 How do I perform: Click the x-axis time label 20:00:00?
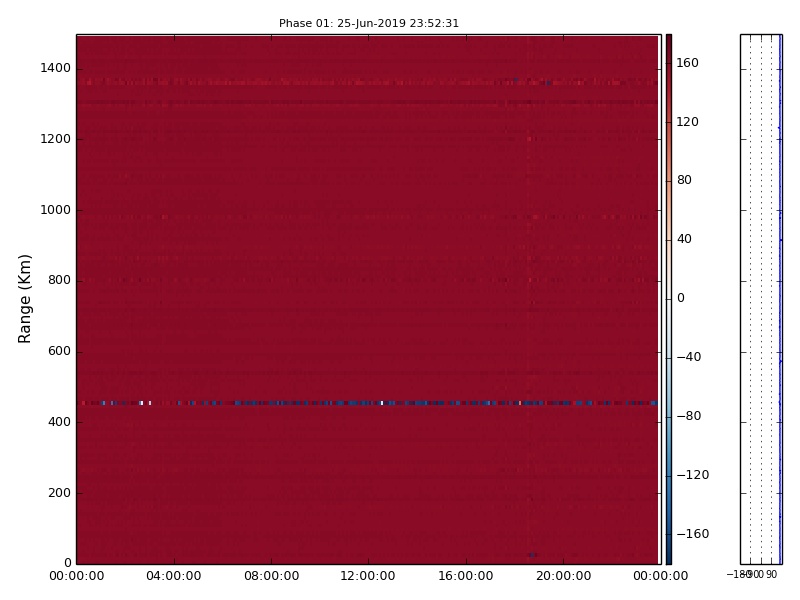point(563,576)
